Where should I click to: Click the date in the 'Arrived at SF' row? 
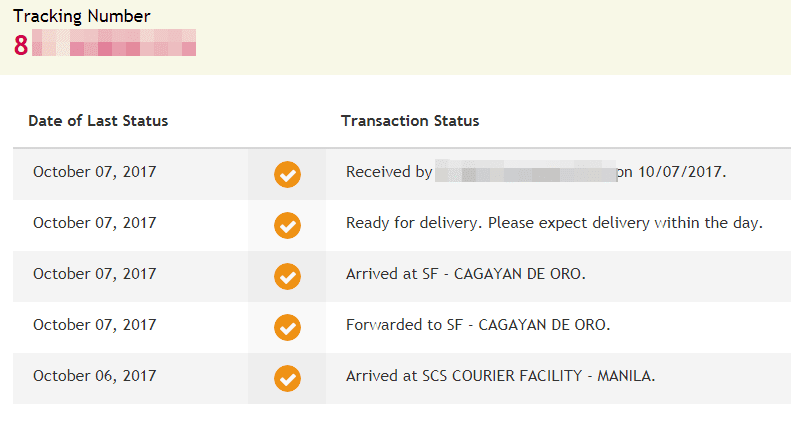(95, 274)
